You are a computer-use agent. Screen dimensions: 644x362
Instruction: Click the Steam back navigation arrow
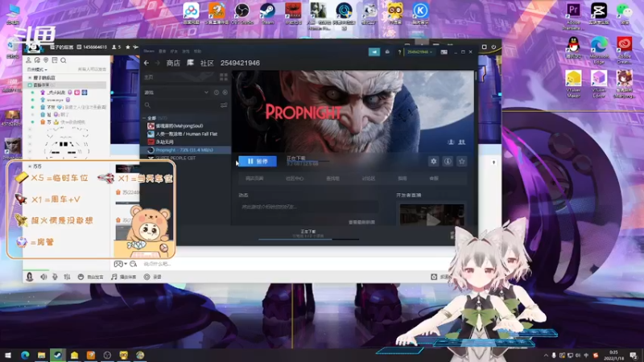point(147,63)
